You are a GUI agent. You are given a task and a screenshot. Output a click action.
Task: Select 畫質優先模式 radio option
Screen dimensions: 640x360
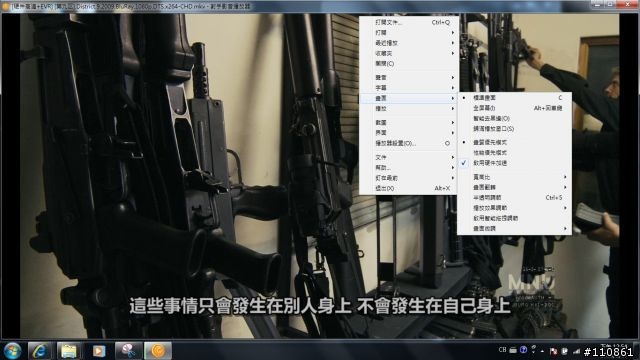coord(514,142)
